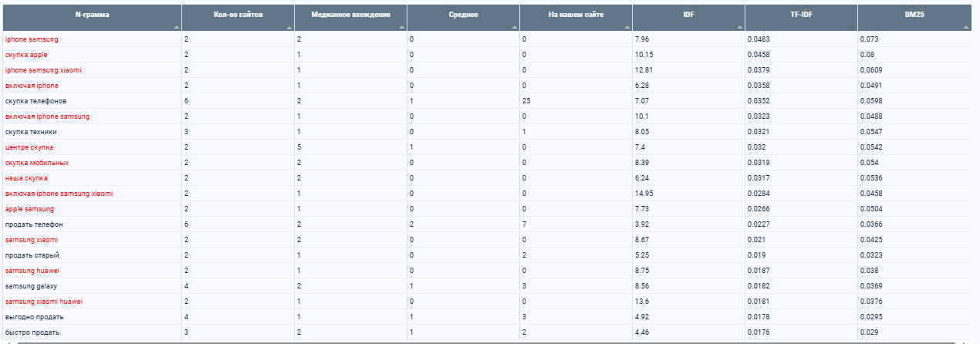Click the horizontal scrollbar below the table
The height and width of the screenshot is (344, 980).
pyautogui.click(x=486, y=342)
